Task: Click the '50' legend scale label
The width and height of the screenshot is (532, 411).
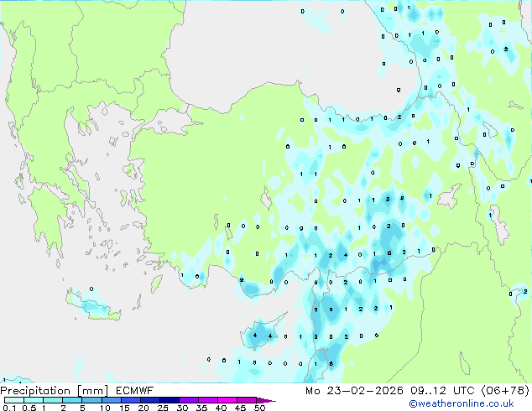Action: [259, 408]
